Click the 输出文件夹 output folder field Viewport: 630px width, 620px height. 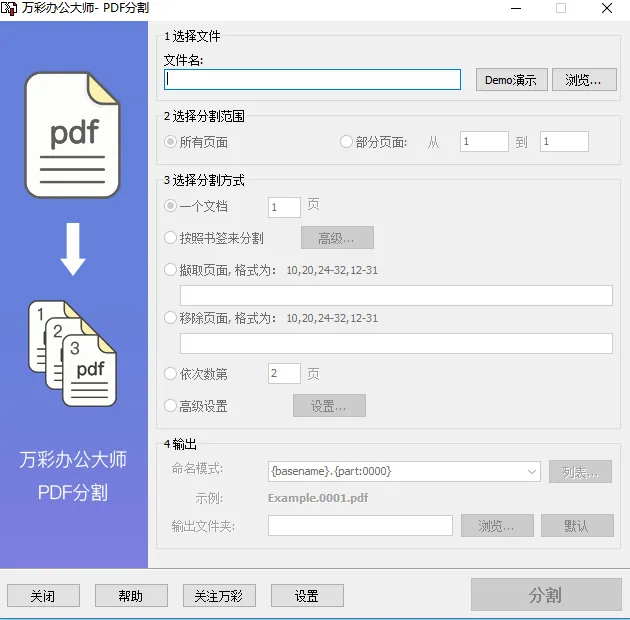pyautogui.click(x=360, y=526)
